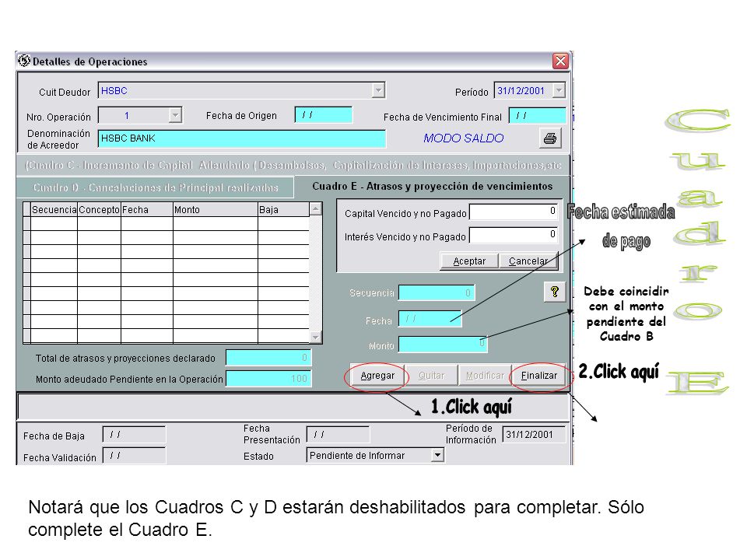747x560 pixels.
Task: Click the Fecha de Baja field
Action: 135,435
